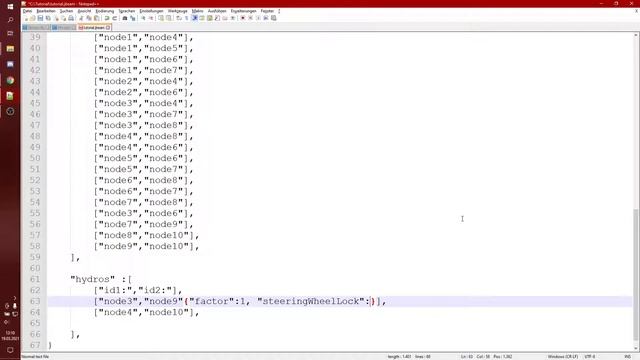Click the ["node9","node10"] line 58
The width and height of the screenshot is (640, 360).
pos(147,246)
